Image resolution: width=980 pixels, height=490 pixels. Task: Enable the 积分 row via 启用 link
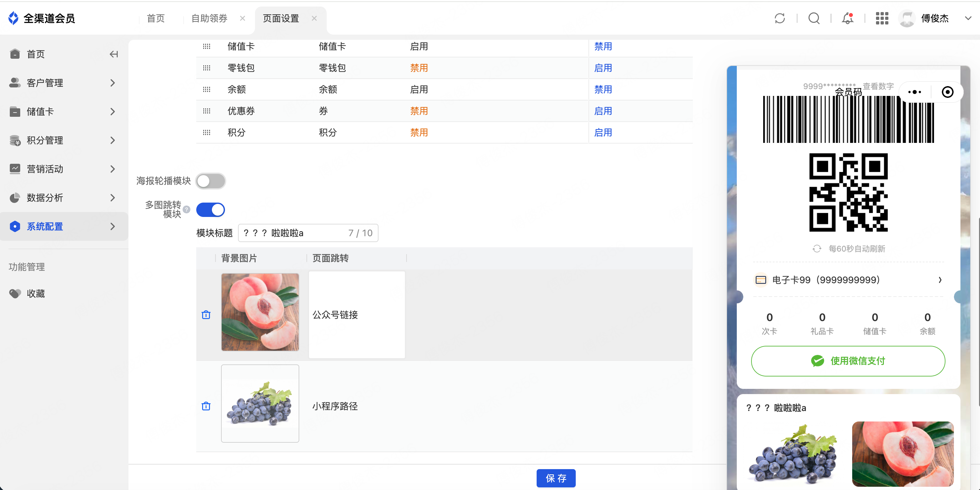603,132
